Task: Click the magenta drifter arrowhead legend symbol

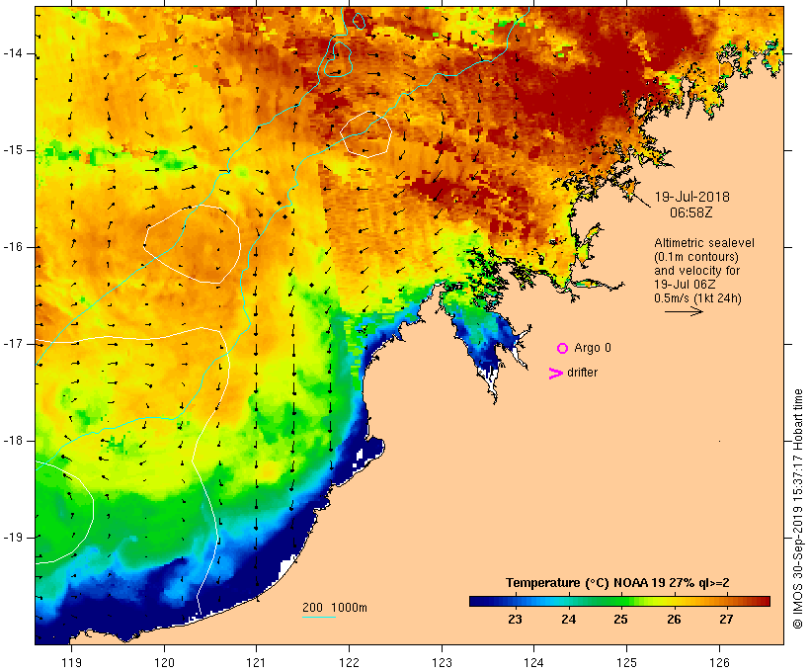Action: pos(556,374)
